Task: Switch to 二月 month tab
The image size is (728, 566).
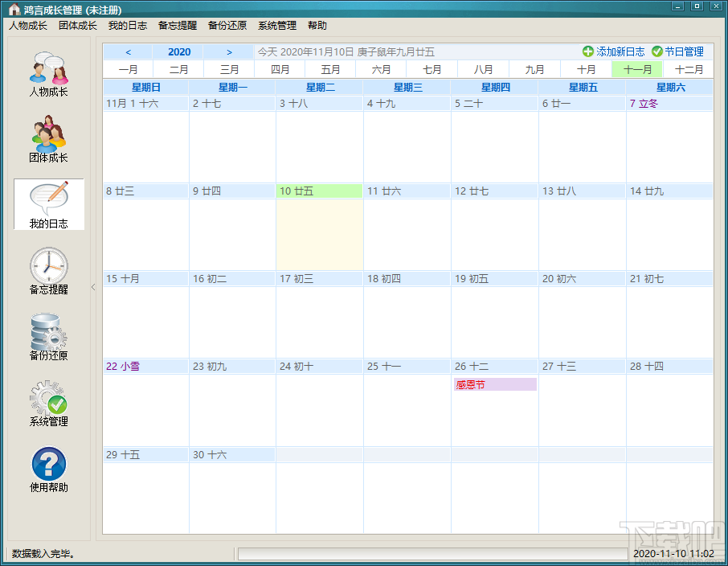Action: click(x=178, y=70)
